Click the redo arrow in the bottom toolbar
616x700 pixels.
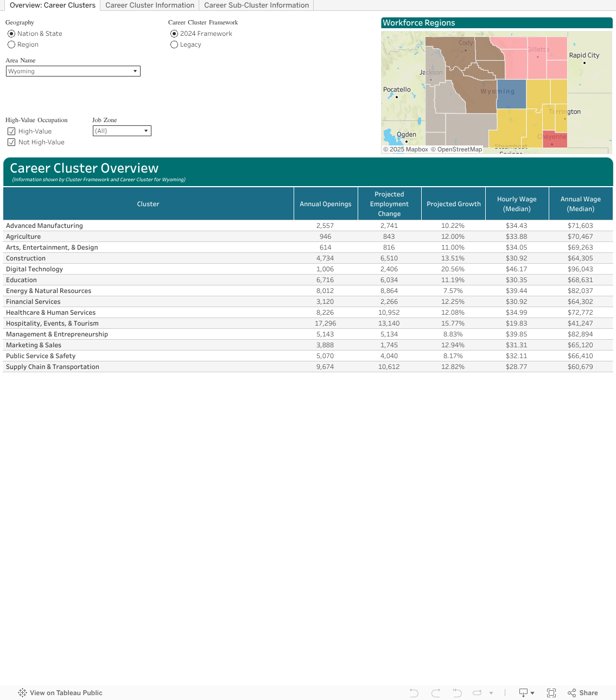pos(436,693)
